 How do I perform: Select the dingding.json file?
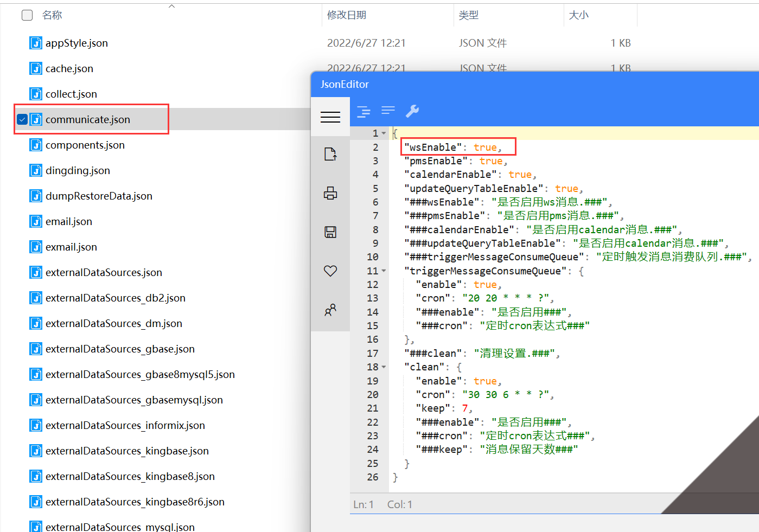(x=78, y=170)
